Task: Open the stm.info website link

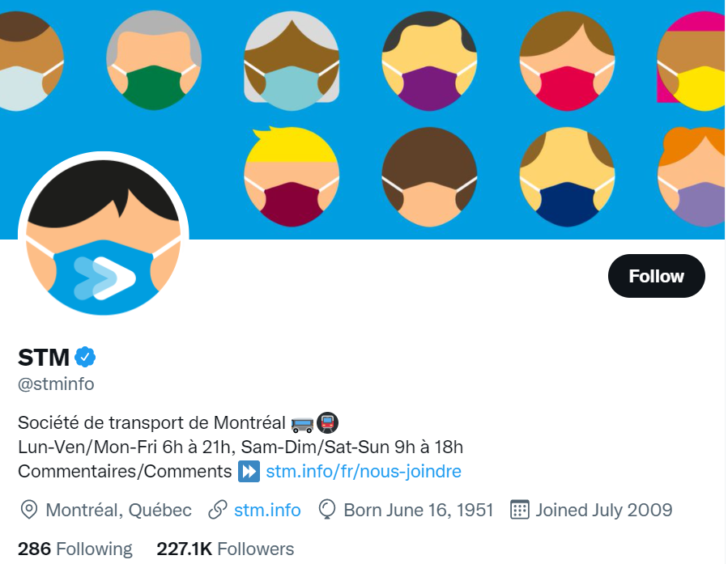Action: coord(267,510)
